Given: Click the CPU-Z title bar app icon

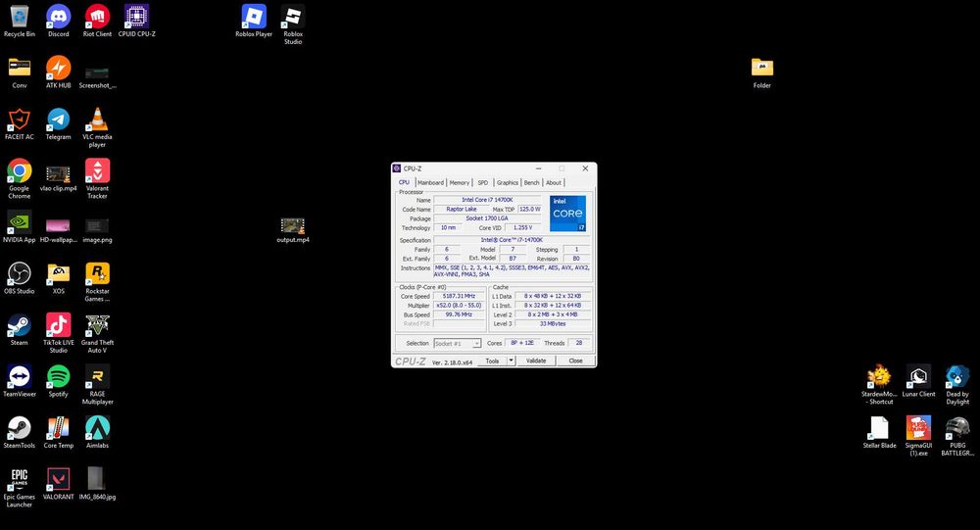Looking at the screenshot, I should click(396, 169).
